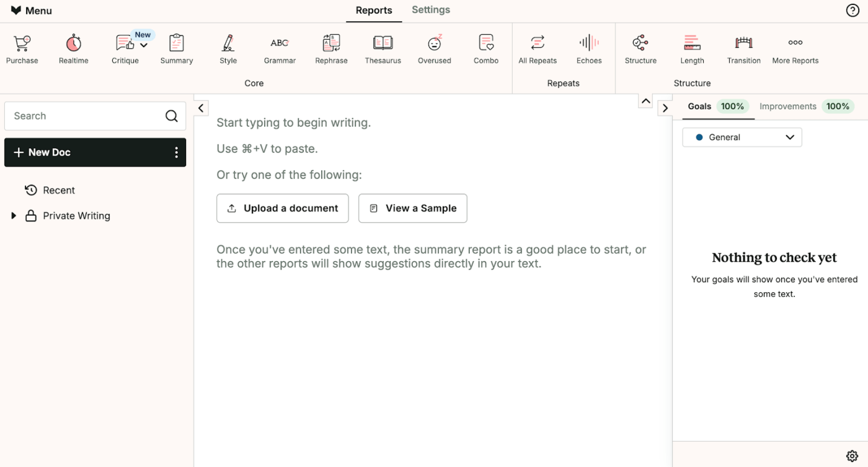Show More Reports
Viewport: 868px width, 467px height.
(795, 50)
